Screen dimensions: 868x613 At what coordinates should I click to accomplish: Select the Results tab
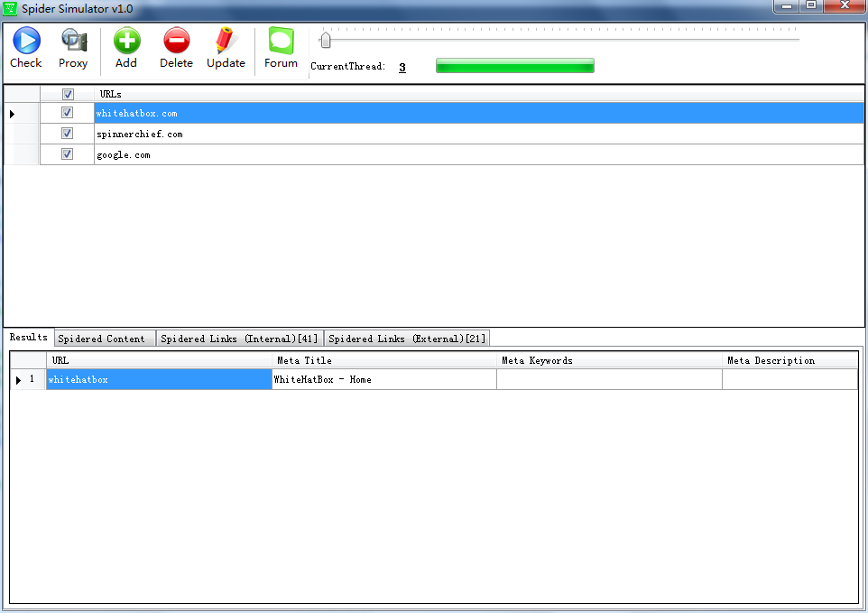(x=29, y=338)
